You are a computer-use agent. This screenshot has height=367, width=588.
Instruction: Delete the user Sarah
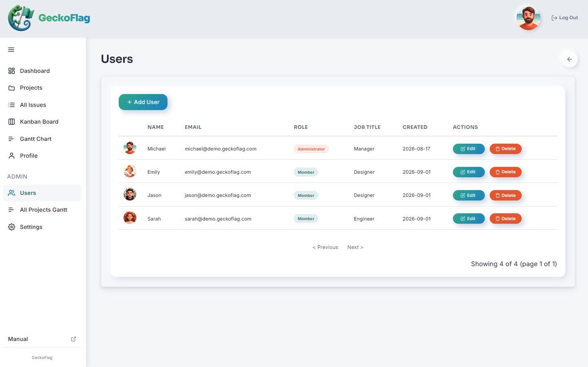506,219
